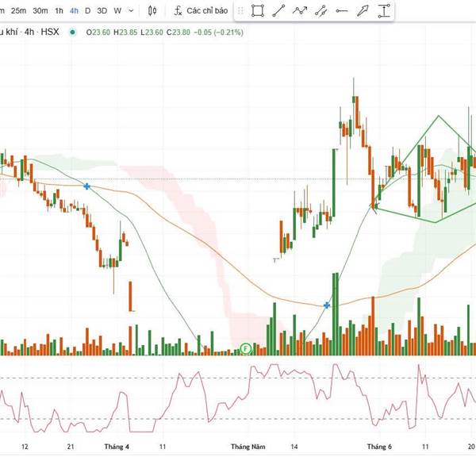
Task: Click the 'Tháng 4' date label
Action: (117, 447)
